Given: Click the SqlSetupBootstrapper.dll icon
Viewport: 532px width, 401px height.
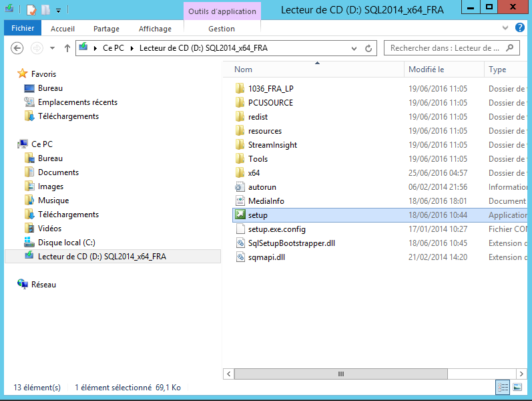Looking at the screenshot, I should [x=240, y=243].
